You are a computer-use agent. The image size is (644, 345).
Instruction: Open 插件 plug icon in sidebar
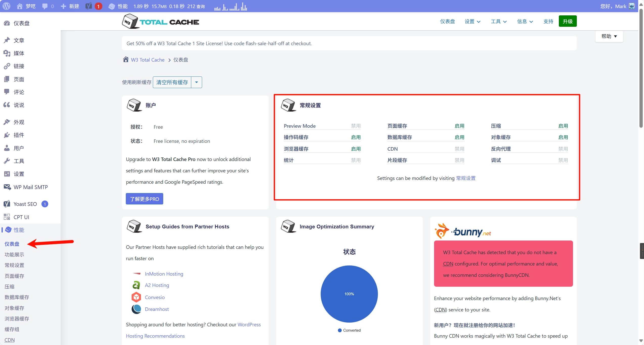click(x=7, y=135)
